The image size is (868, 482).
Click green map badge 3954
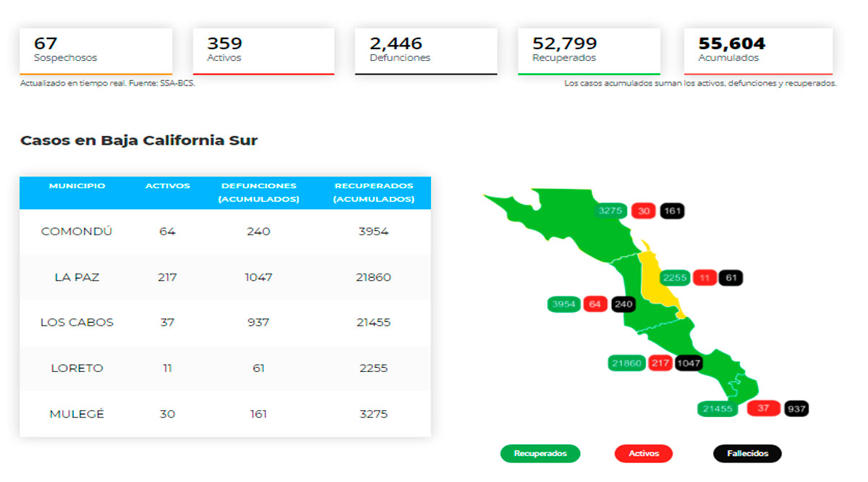563,305
